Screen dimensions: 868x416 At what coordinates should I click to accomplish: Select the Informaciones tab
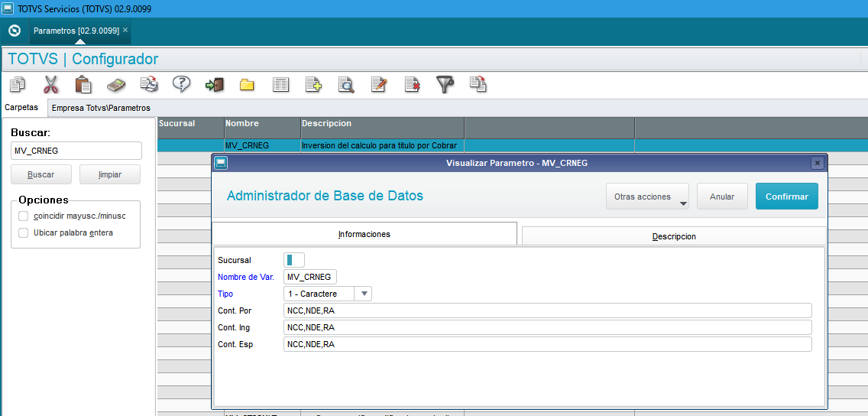[364, 234]
